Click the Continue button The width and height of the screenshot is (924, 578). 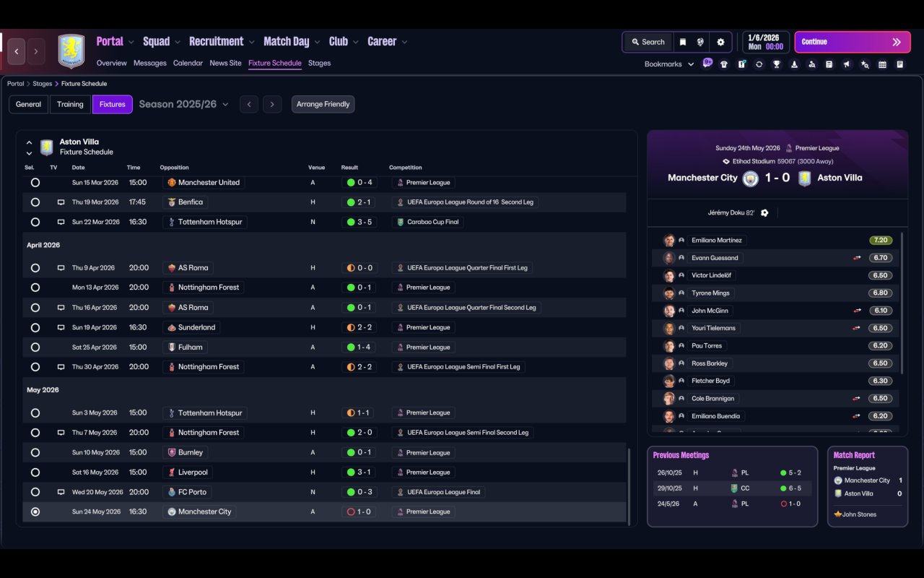click(853, 42)
